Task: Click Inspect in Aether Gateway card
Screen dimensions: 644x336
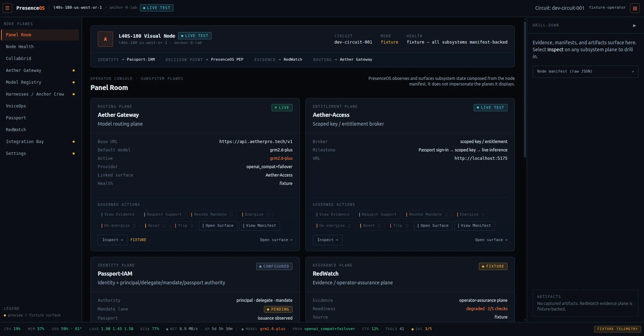Action: 113,240
